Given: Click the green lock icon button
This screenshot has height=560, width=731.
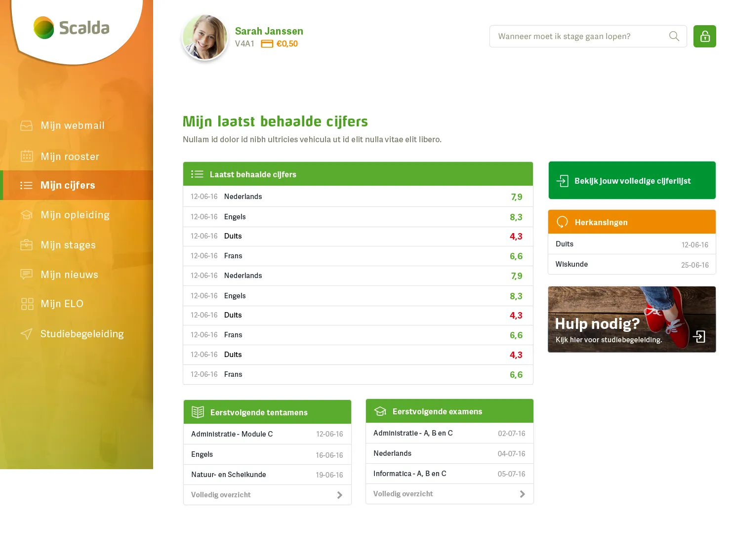Looking at the screenshot, I should pos(704,37).
